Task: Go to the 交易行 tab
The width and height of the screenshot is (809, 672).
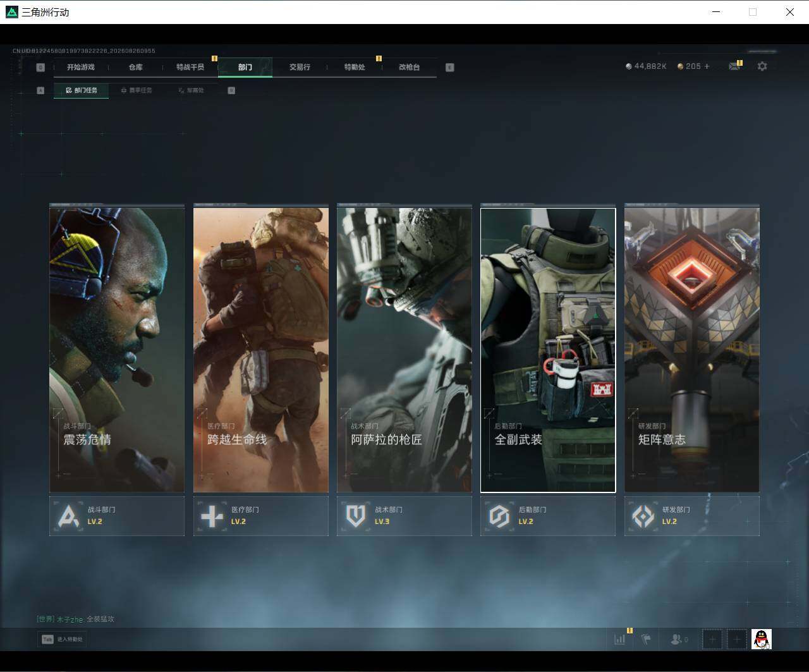Action: tap(300, 67)
